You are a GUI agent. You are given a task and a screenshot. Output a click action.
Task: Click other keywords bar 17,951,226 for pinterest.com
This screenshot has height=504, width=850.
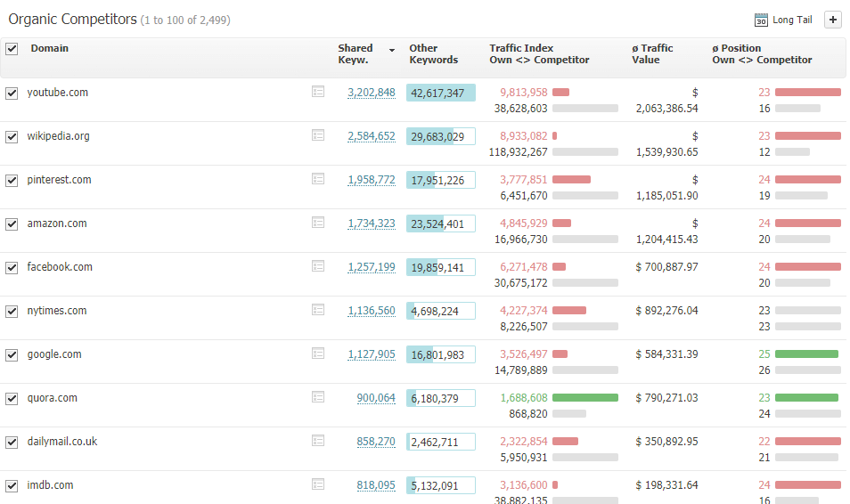(x=441, y=180)
